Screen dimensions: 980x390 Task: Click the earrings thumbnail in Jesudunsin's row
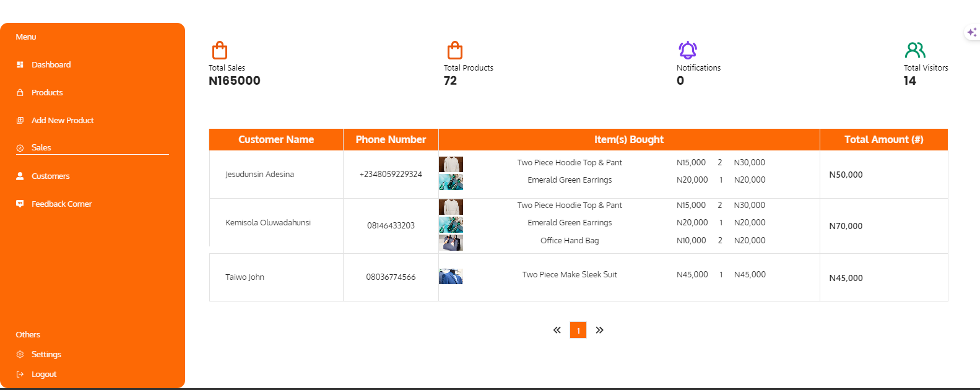pos(451,181)
